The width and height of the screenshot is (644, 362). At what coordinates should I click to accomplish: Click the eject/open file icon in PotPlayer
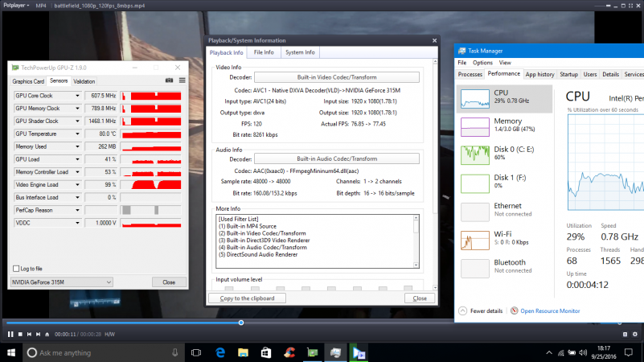point(47,335)
